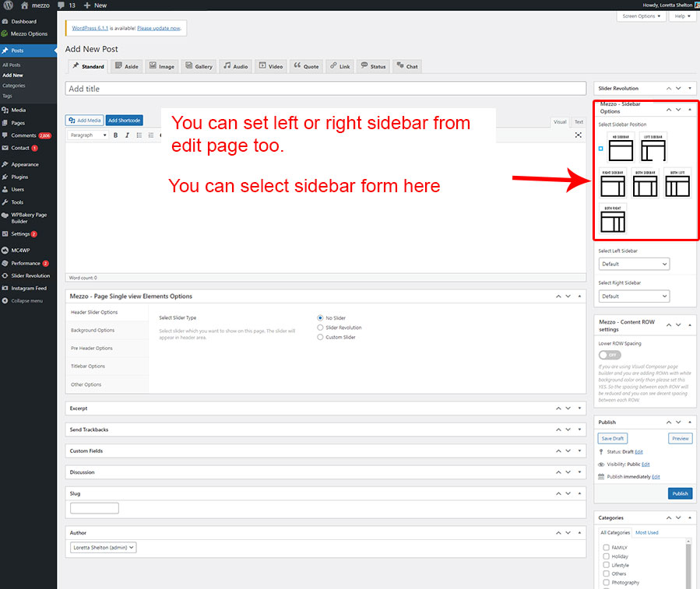This screenshot has height=589, width=700.
Task: Select the Both Sidebar layout icon
Action: point(645,184)
